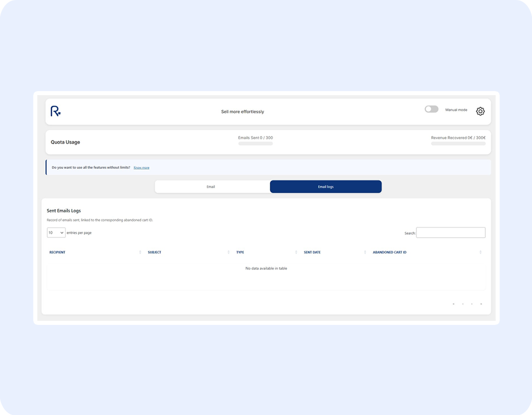This screenshot has height=415, width=532.
Task: Click the R logo icon
Action: tap(55, 111)
